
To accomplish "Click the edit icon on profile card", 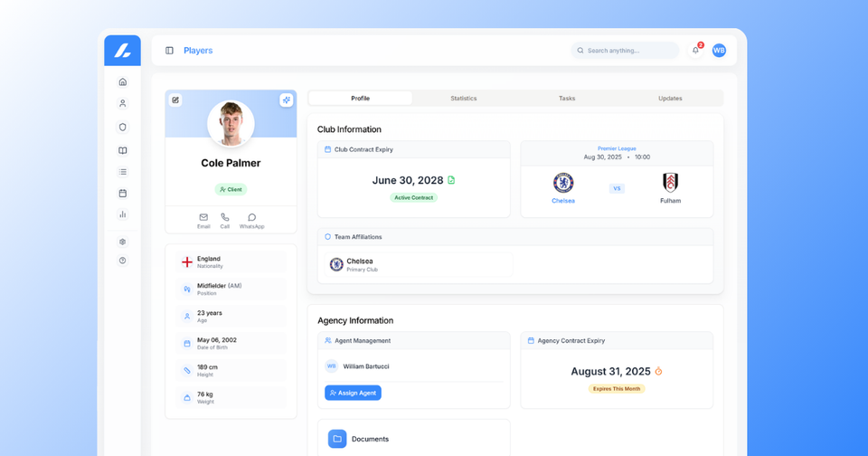I will coord(175,100).
